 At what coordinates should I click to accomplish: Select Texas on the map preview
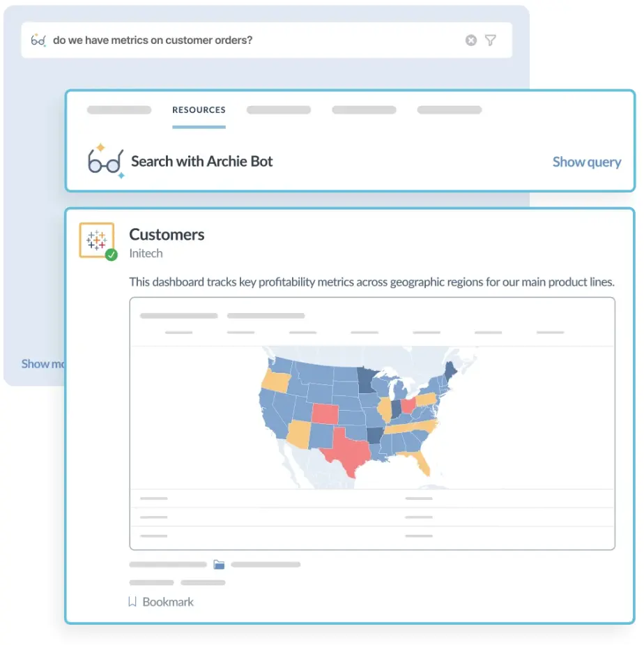tap(348, 453)
